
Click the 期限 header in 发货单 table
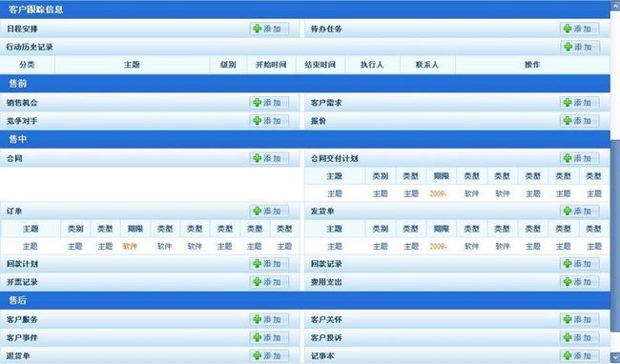(x=442, y=229)
